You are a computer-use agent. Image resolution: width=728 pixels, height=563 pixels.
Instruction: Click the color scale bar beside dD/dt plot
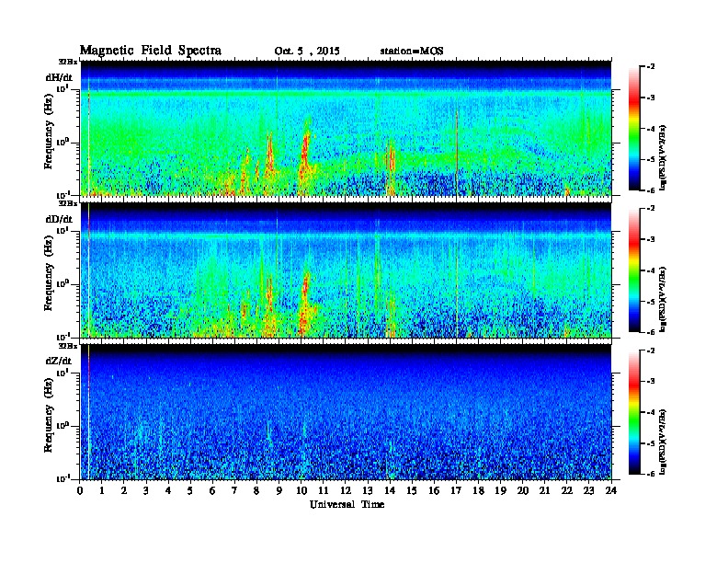(x=634, y=270)
